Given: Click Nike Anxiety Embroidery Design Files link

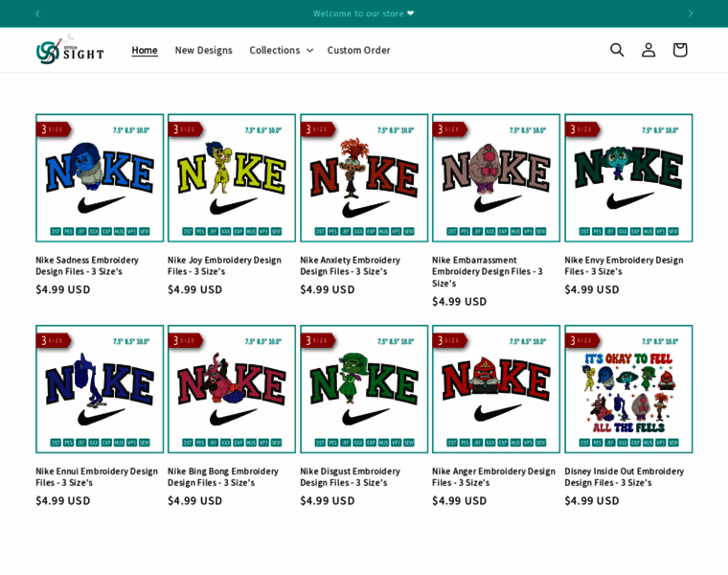Looking at the screenshot, I should point(350,265).
